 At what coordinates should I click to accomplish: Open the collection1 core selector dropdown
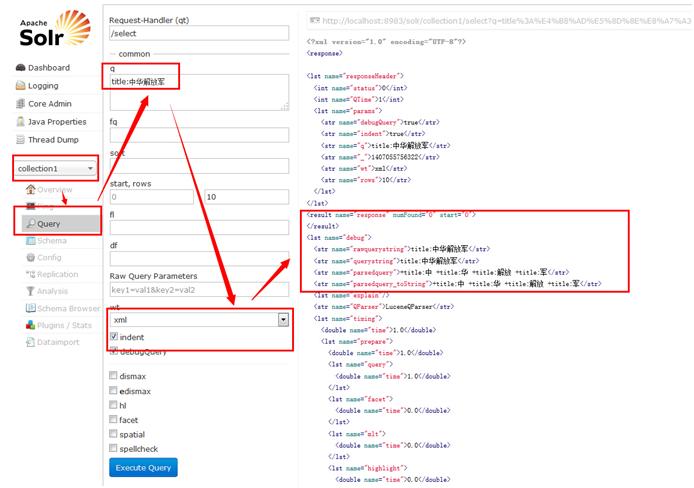coord(55,169)
